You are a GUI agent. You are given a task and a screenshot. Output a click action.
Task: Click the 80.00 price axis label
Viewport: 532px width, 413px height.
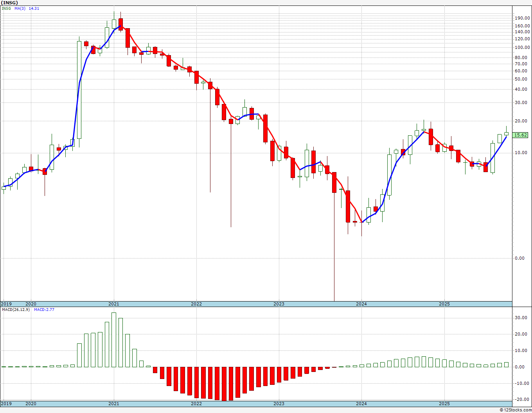[x=522, y=57]
